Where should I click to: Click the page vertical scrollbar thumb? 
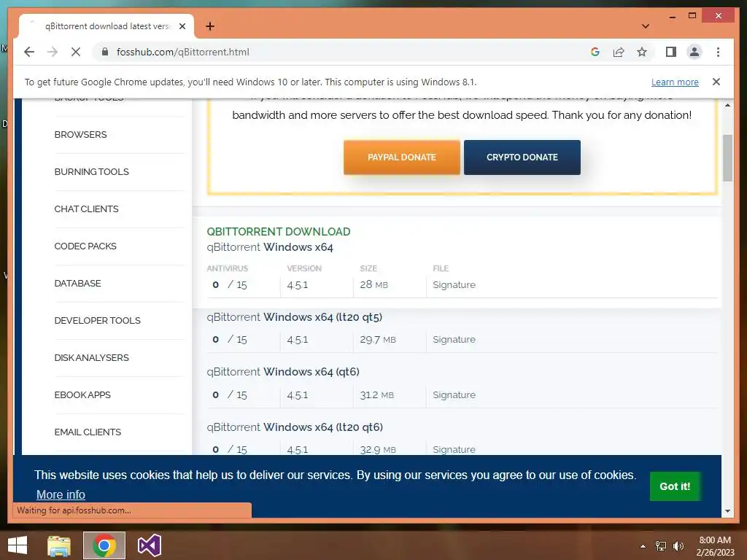click(727, 158)
